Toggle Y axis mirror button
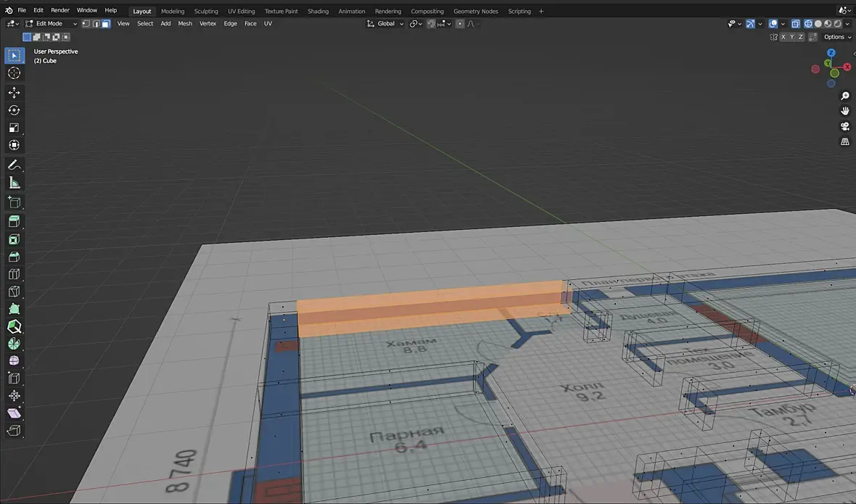Screen dimensions: 856x504 (791, 37)
